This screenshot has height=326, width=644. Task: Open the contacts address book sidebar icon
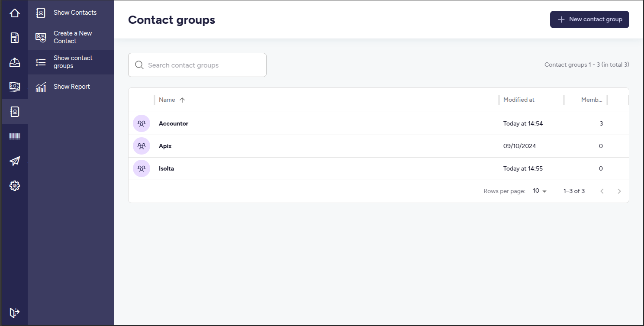(x=15, y=112)
